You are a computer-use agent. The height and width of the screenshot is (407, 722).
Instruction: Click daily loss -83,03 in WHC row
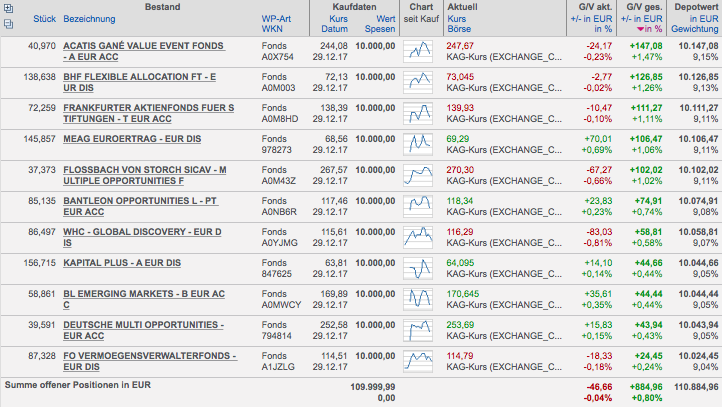[599, 232]
